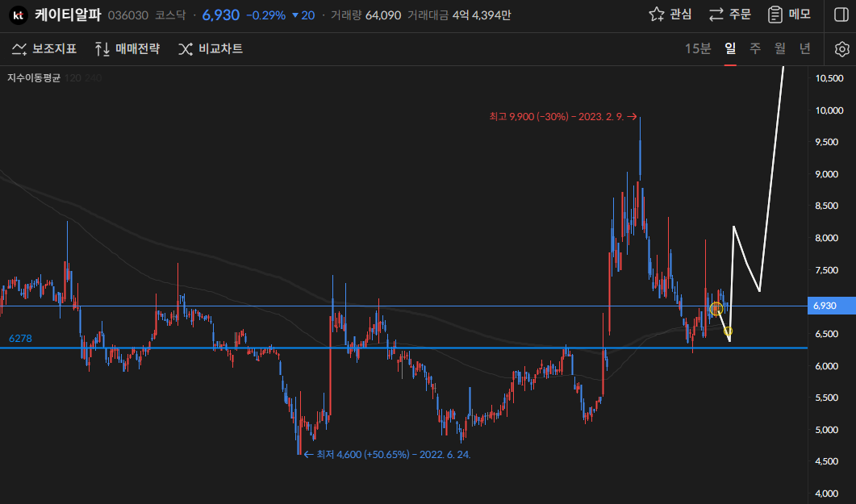
Task: Click the 8,500 price axis label
Action: 826,206
